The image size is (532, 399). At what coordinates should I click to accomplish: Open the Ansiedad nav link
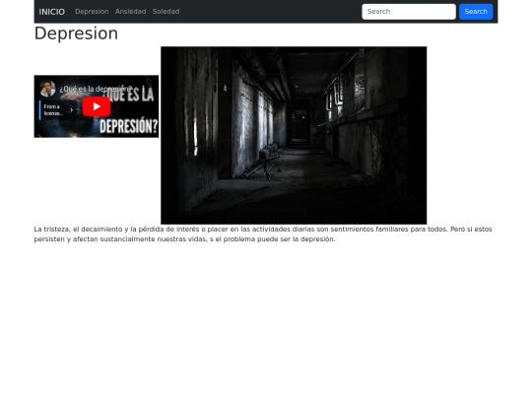130,12
